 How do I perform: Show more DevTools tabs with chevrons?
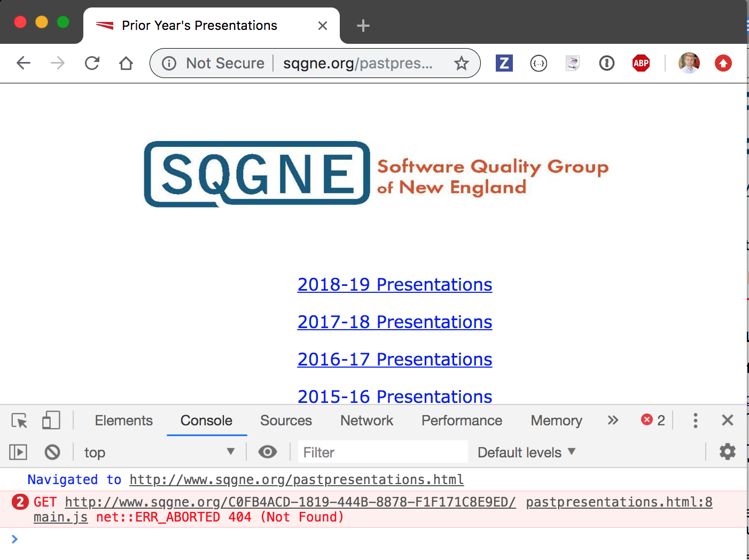pos(613,421)
